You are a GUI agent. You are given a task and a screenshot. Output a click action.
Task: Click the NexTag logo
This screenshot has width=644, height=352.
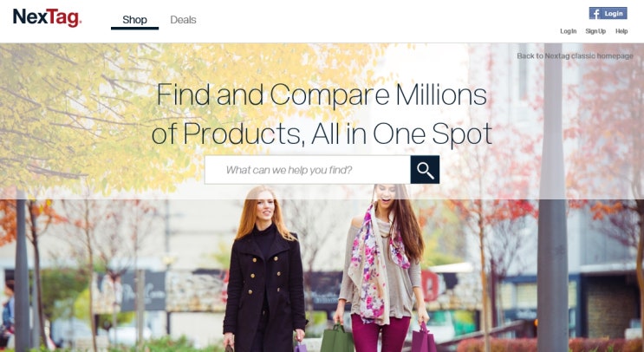pos(47,18)
